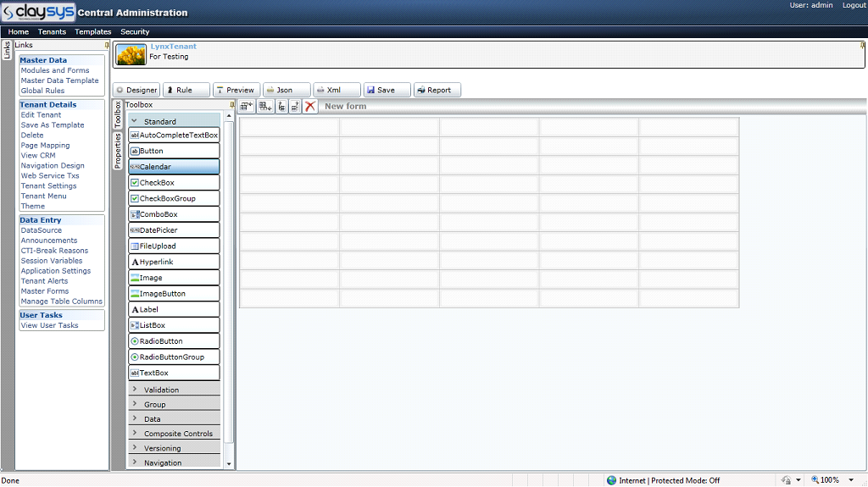Open DataSource link under Data Entry

pos(42,230)
